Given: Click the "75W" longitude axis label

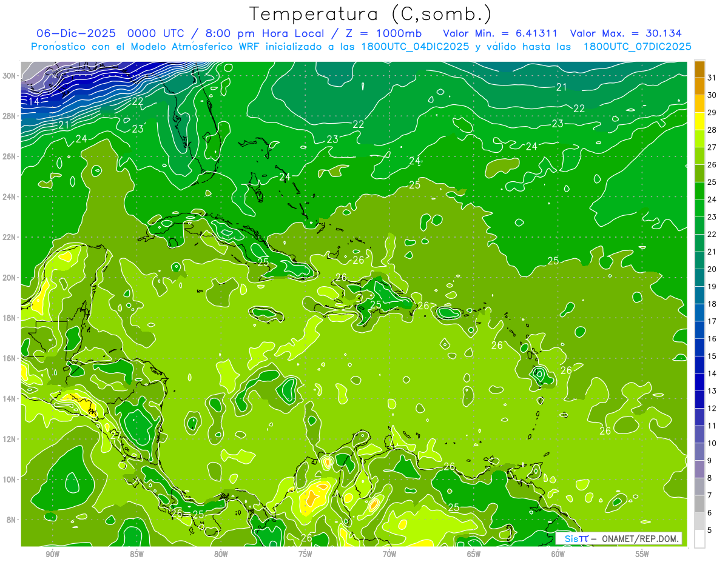Looking at the screenshot, I should tap(305, 554).
